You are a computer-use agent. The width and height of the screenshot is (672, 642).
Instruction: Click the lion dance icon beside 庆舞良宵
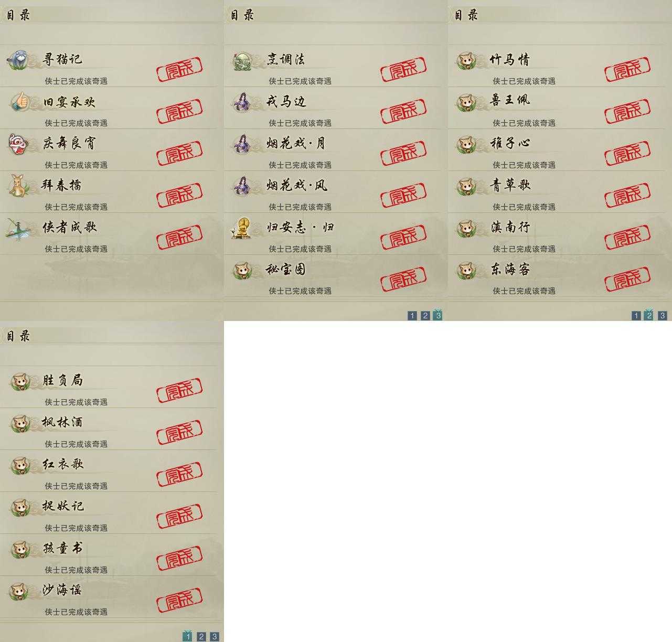pos(17,143)
